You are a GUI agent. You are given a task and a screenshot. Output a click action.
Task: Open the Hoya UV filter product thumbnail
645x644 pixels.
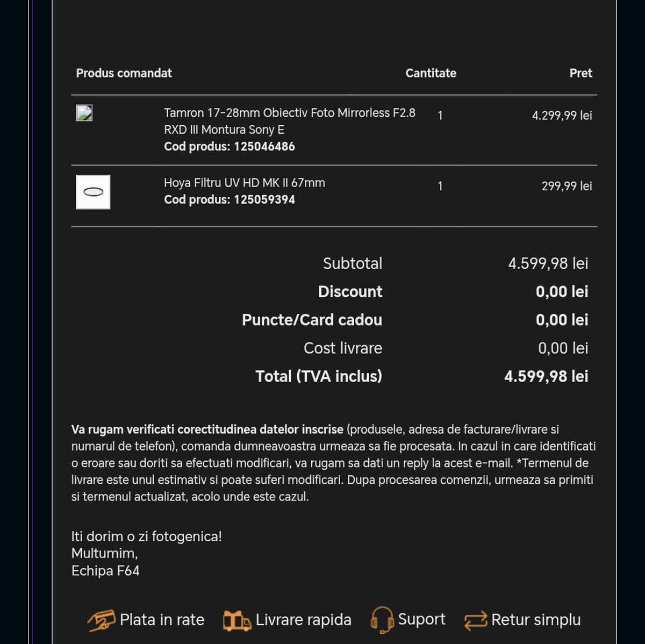click(x=93, y=192)
